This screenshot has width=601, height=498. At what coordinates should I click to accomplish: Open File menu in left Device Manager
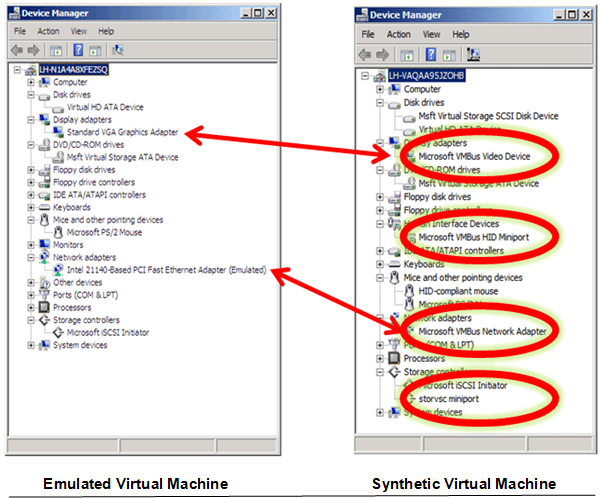[x=20, y=31]
